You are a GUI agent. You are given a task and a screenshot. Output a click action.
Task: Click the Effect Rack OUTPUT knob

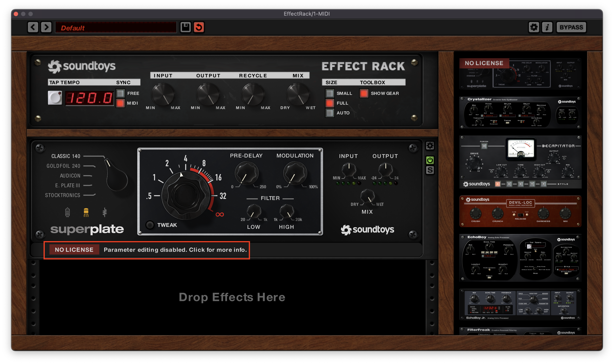pyautogui.click(x=208, y=95)
